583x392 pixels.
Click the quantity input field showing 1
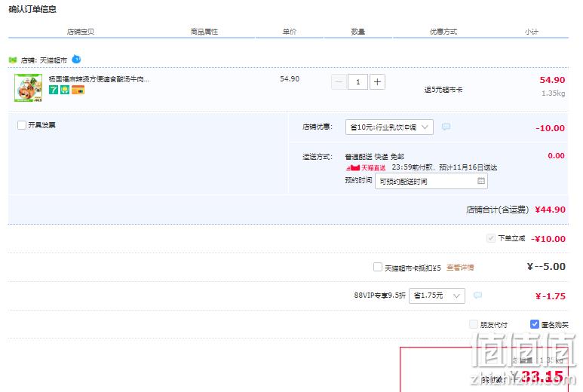coord(357,81)
